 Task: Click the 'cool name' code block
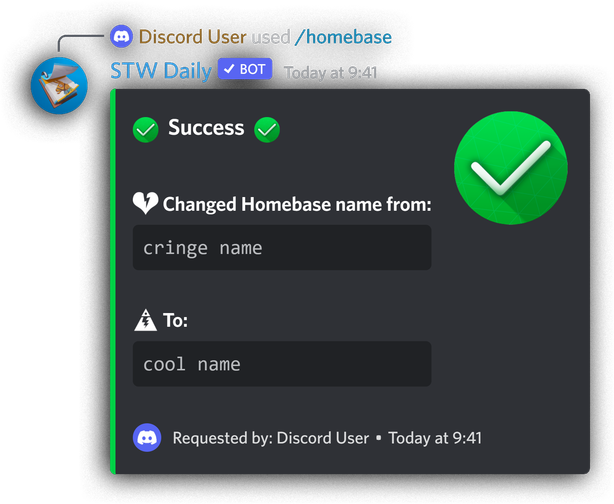coord(282,364)
